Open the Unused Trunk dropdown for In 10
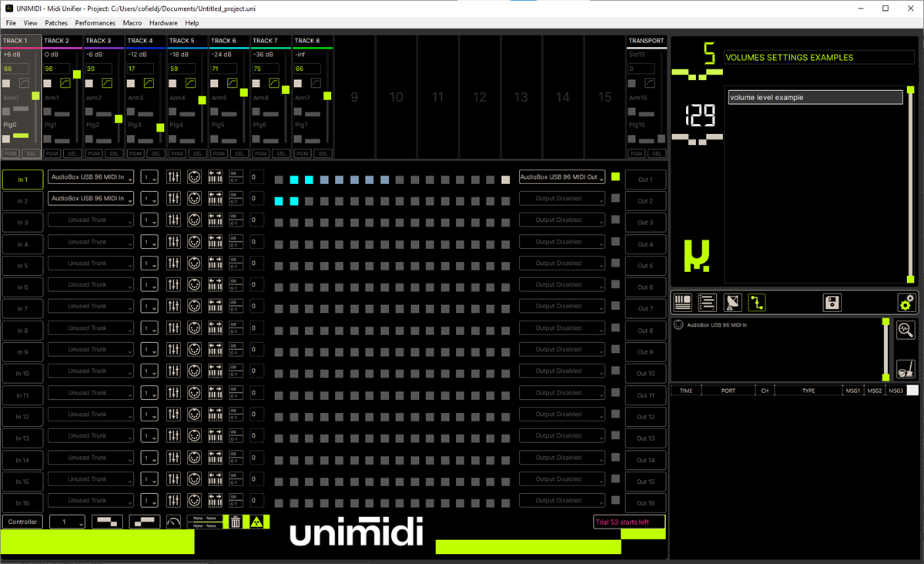 pyautogui.click(x=91, y=371)
